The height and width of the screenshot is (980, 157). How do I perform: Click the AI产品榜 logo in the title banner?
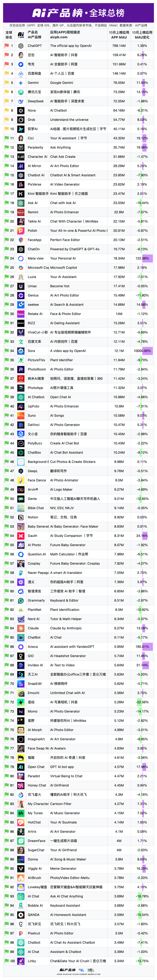click(57, 13)
